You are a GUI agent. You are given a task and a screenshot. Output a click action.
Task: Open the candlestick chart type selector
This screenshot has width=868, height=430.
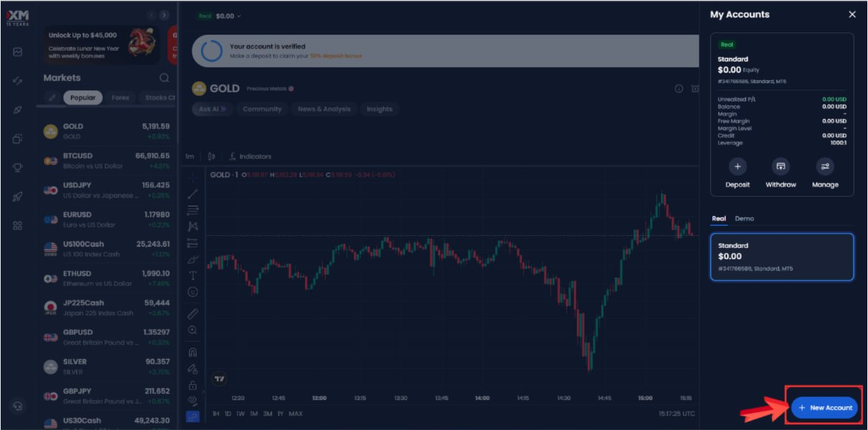pos(211,156)
